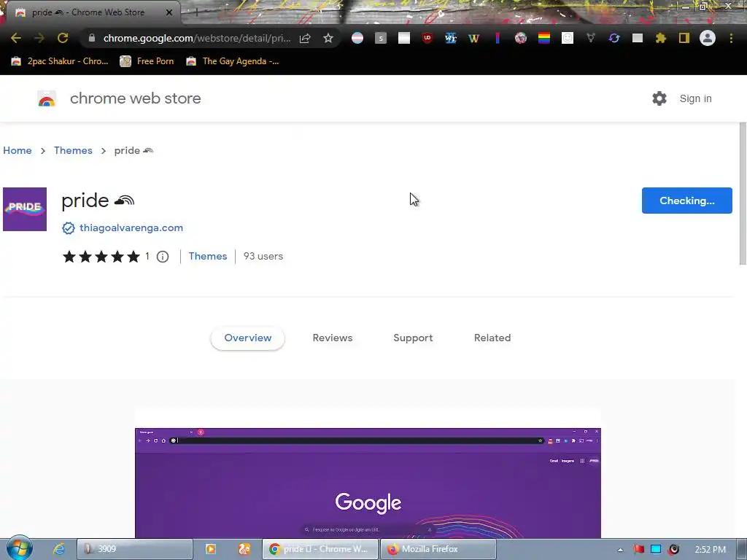Open the golden W extension icon
This screenshot has width=747, height=560.
[x=473, y=38]
